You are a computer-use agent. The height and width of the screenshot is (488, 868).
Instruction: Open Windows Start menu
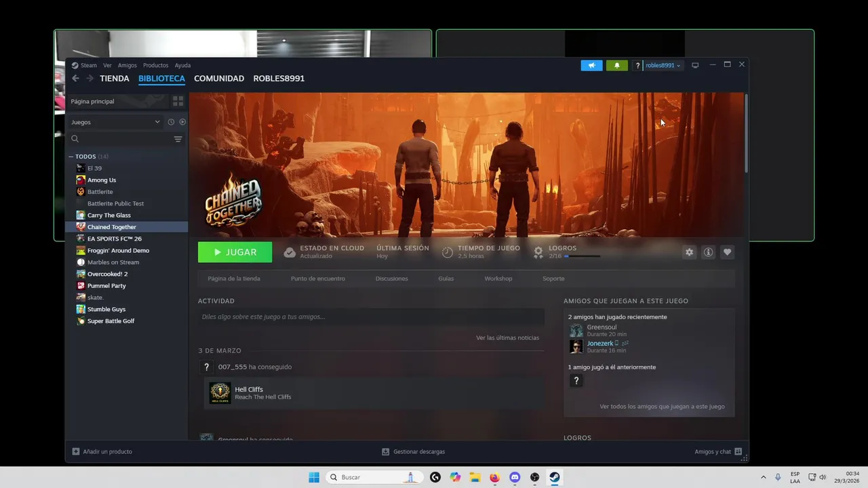click(x=314, y=477)
